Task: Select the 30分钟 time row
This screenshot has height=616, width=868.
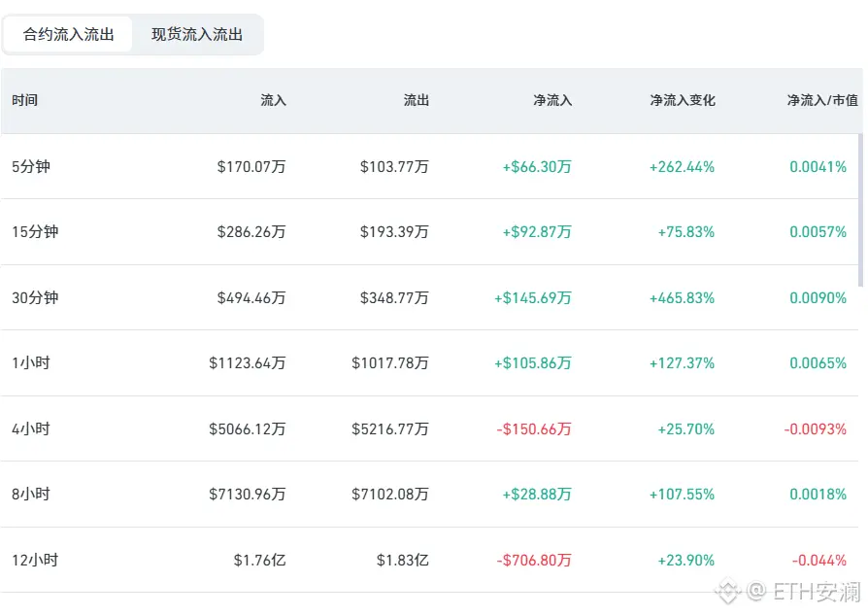Action: tap(35, 297)
